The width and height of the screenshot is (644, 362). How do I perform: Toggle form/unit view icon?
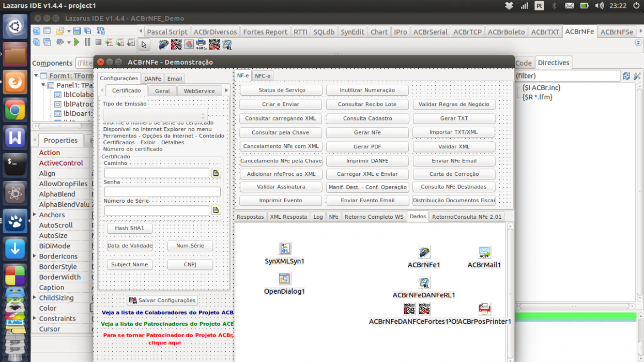coord(101,31)
